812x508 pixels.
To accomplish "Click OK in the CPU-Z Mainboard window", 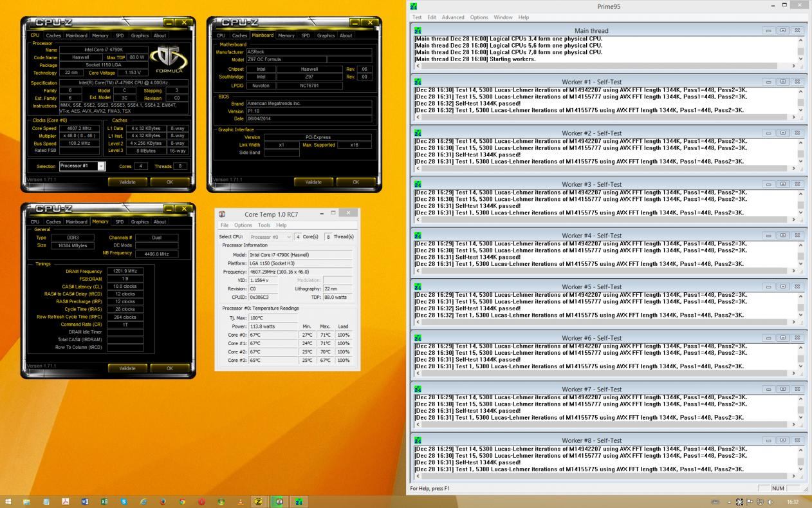I will click(356, 182).
